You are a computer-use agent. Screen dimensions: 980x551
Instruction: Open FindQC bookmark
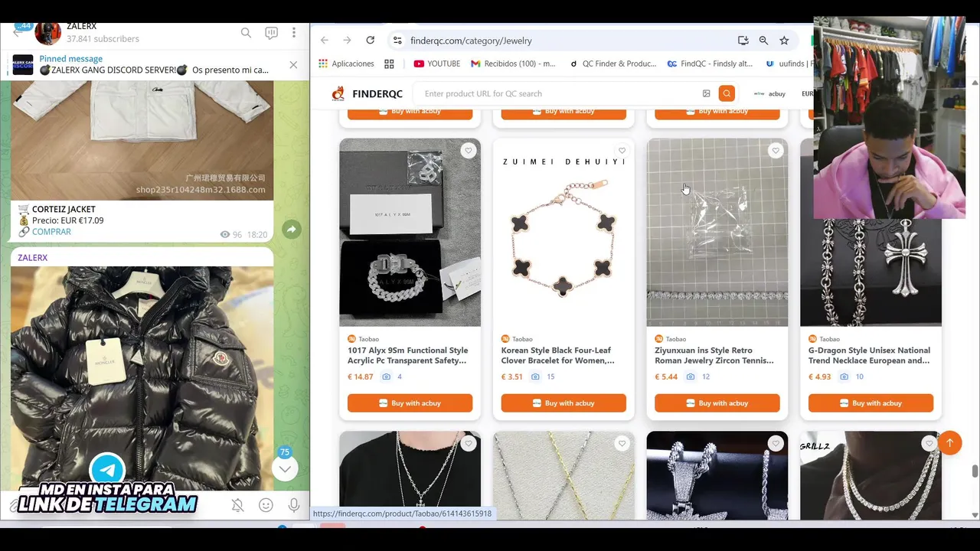710,64
